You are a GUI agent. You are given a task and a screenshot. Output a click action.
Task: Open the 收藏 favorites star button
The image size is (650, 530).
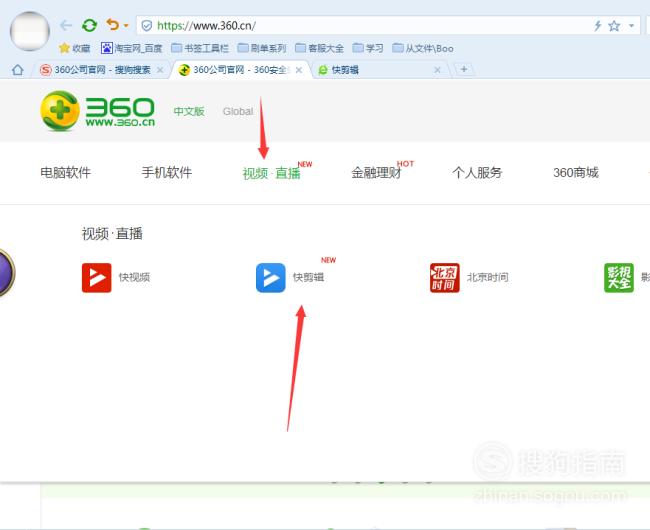click(x=75, y=48)
